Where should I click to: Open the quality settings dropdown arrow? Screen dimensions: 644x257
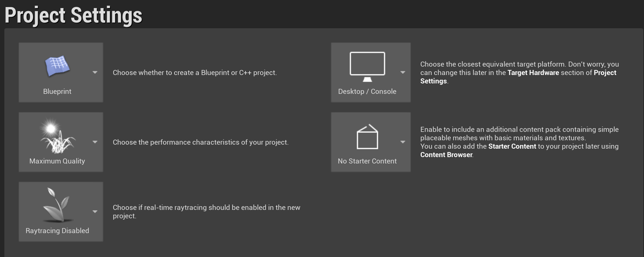95,142
